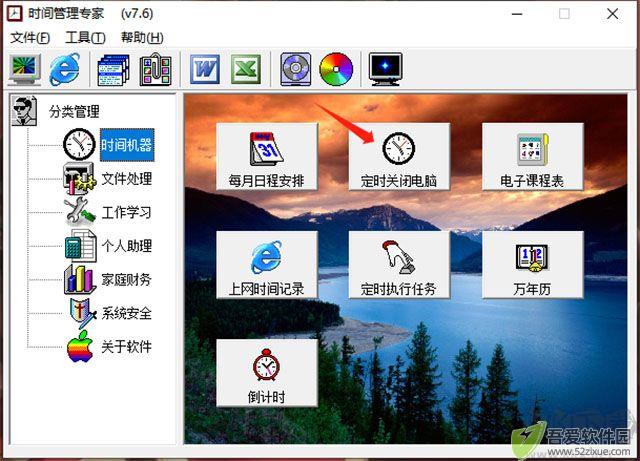Click the dark screen monitor icon
The width and height of the screenshot is (640, 461).
tap(385, 69)
